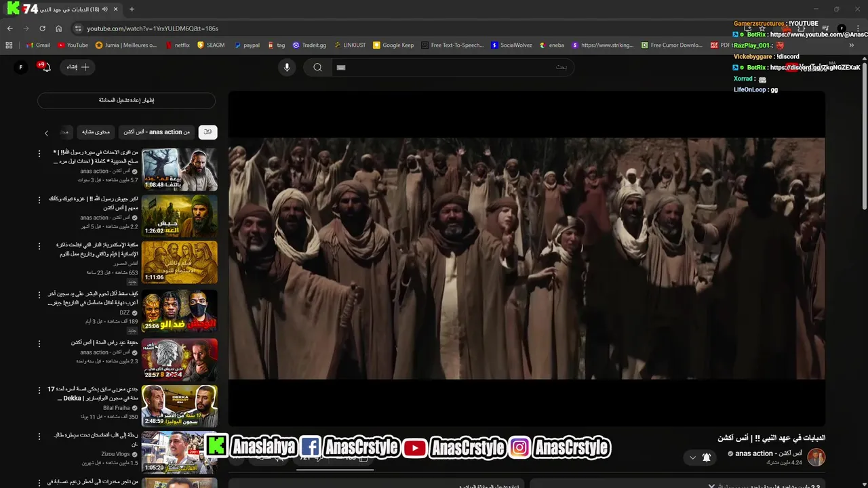Open the Jumia bookmark
Viewport: 868px width, 488px height.
[x=126, y=45]
